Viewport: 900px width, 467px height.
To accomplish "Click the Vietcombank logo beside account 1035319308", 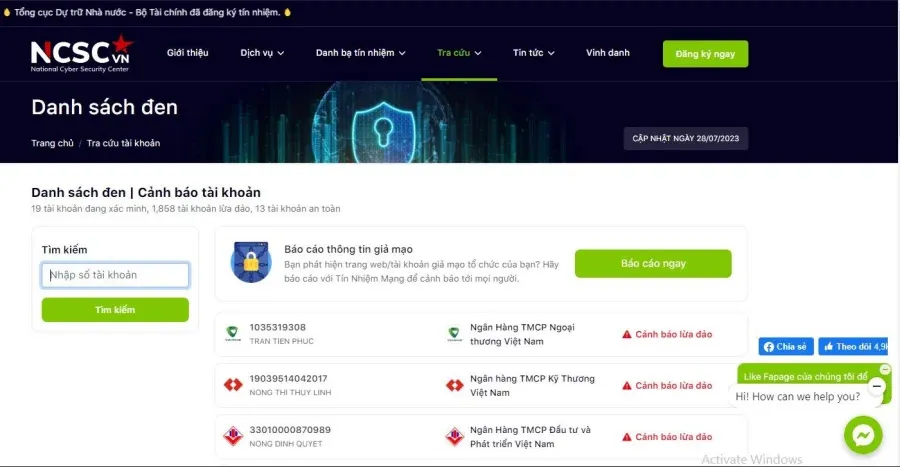I will point(232,333).
